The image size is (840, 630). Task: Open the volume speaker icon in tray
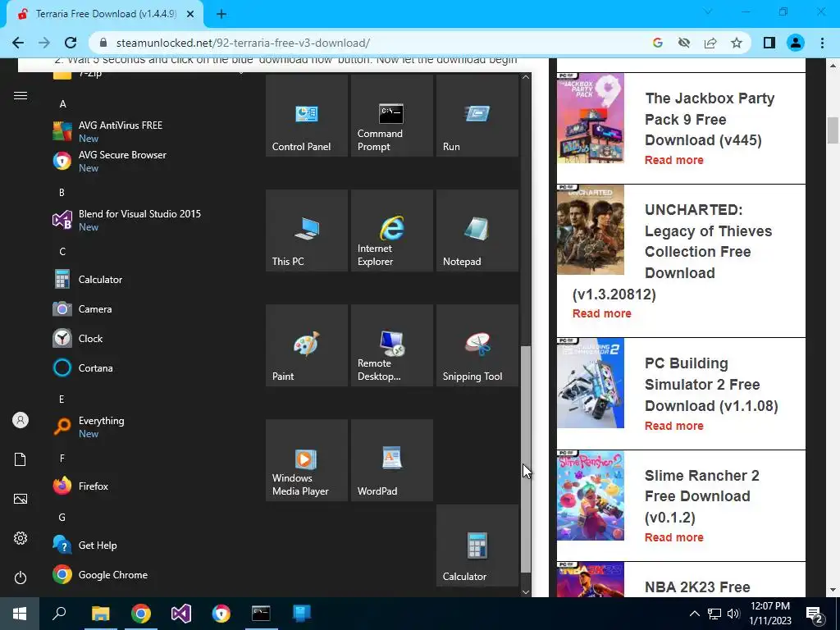tap(733, 614)
